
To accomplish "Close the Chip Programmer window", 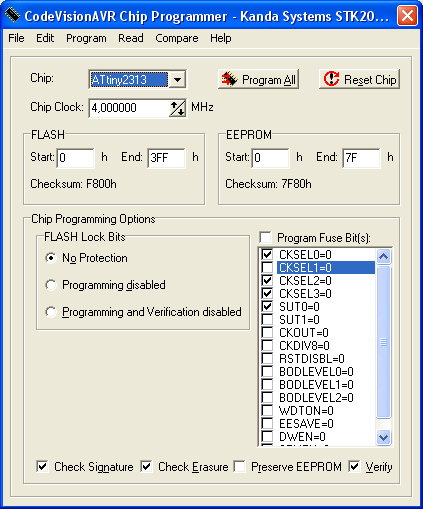I will point(407,15).
